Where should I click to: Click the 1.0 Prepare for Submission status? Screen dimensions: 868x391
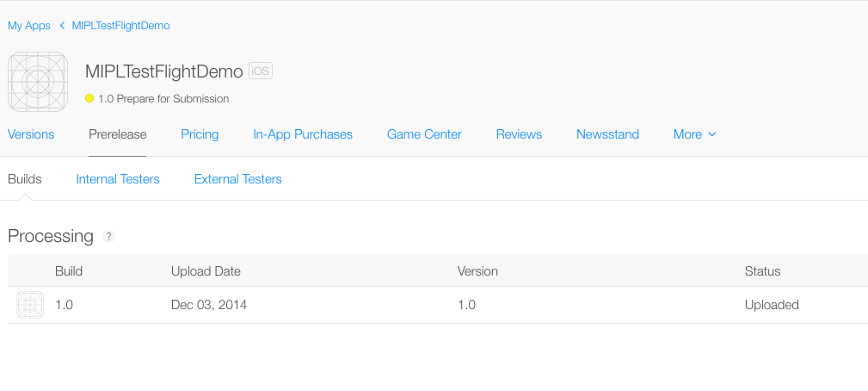click(163, 98)
